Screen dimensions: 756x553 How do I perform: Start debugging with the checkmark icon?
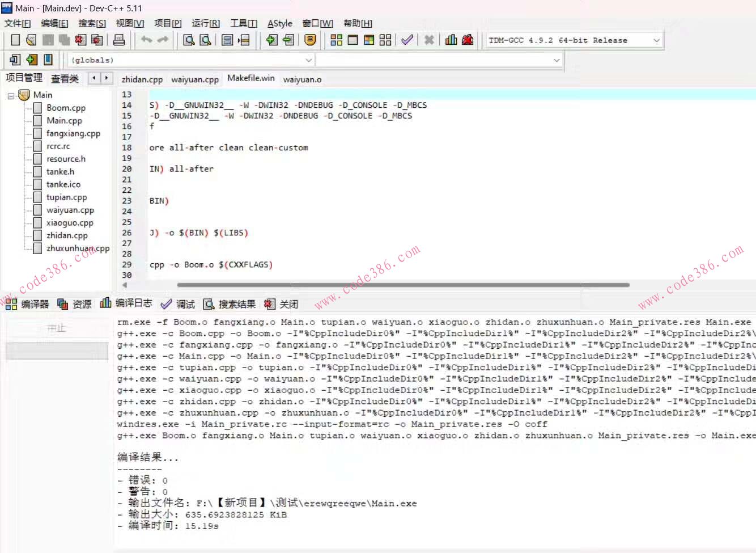[407, 40]
